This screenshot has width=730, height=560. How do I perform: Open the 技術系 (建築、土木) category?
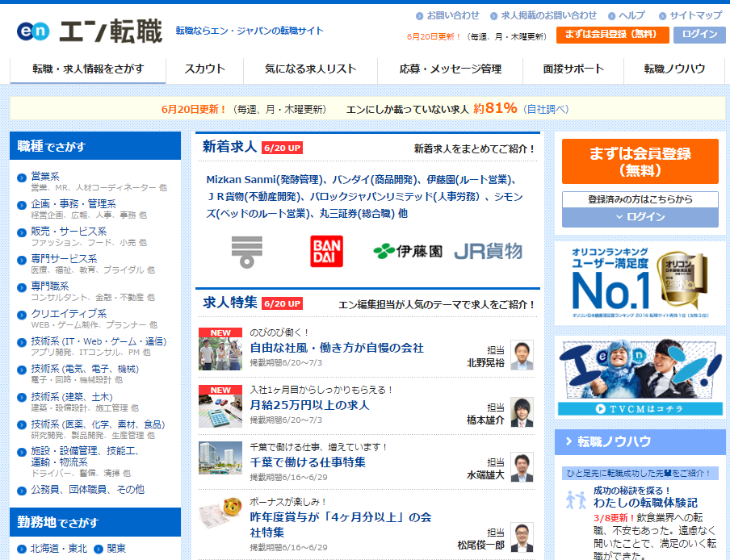click(x=72, y=397)
